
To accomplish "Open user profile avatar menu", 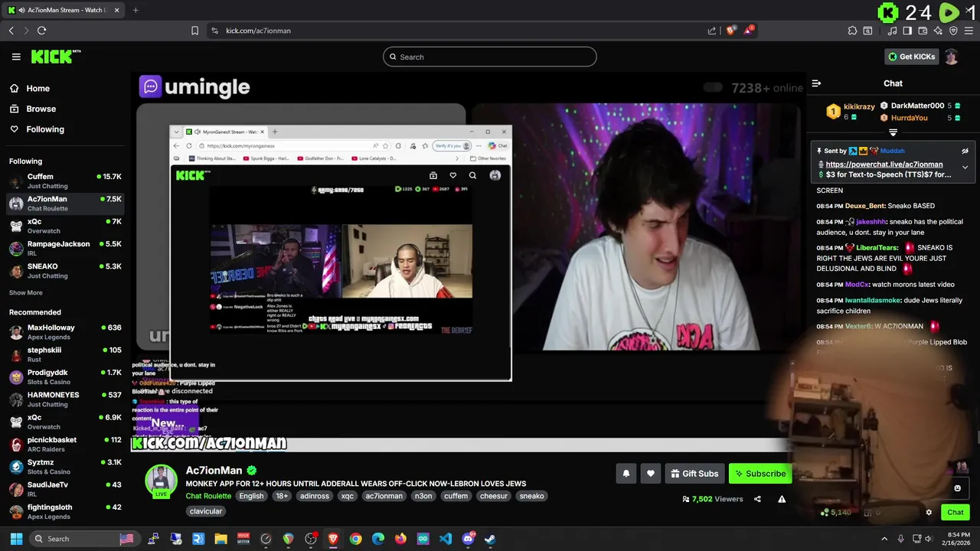I will (x=951, y=57).
